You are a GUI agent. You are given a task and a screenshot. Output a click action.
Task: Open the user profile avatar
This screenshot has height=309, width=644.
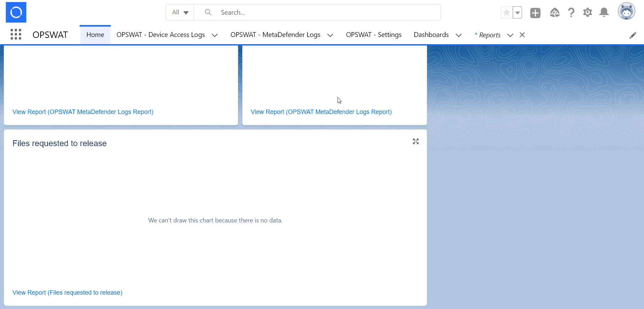click(627, 11)
